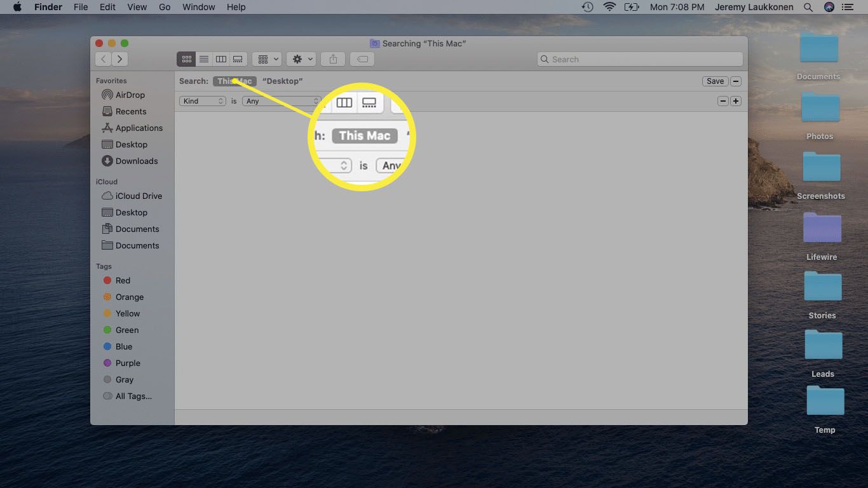Select column view in Finder toolbar

[221, 59]
